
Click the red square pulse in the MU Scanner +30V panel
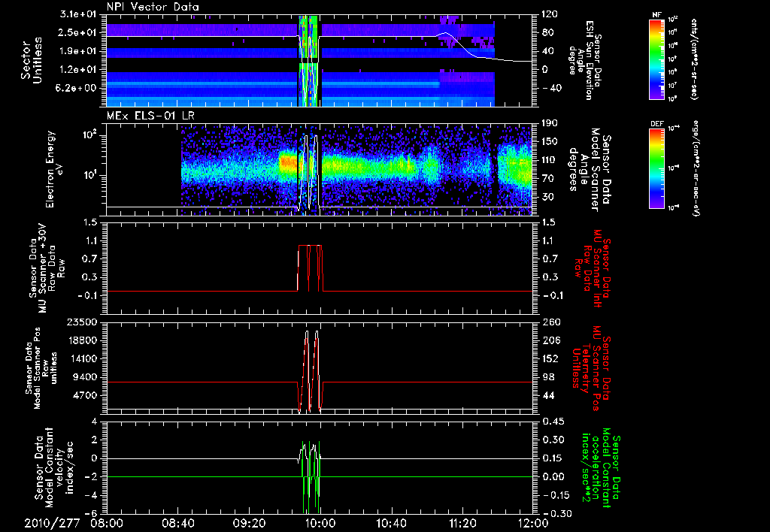tap(311, 268)
